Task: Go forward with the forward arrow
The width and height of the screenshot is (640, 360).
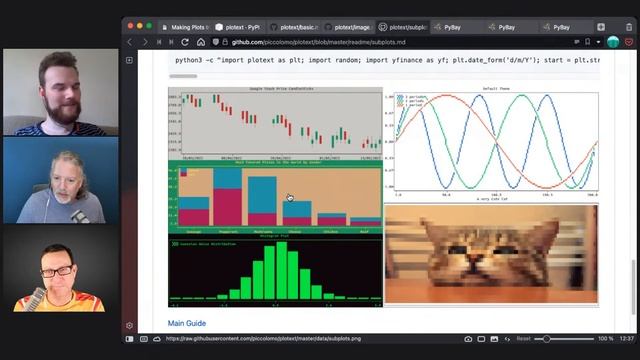Action: coord(145,42)
